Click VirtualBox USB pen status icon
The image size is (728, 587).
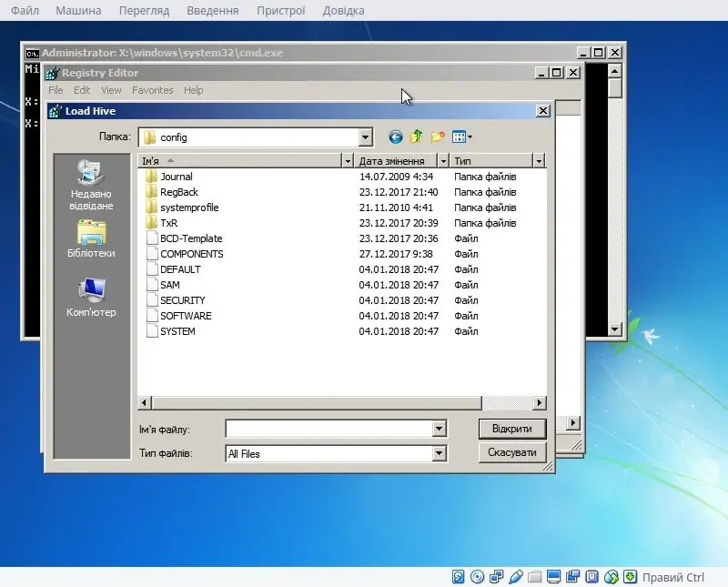pos(515,577)
